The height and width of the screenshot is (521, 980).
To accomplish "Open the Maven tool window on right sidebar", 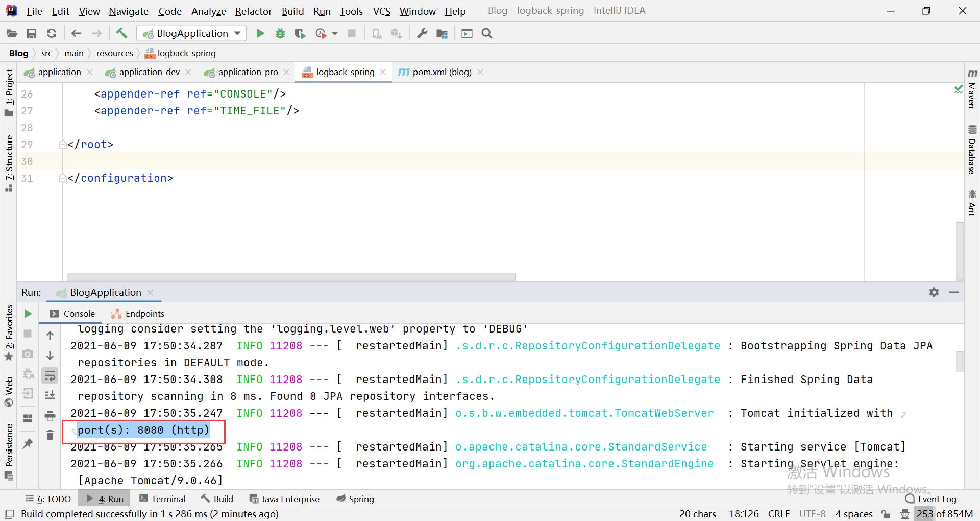I will point(972,89).
